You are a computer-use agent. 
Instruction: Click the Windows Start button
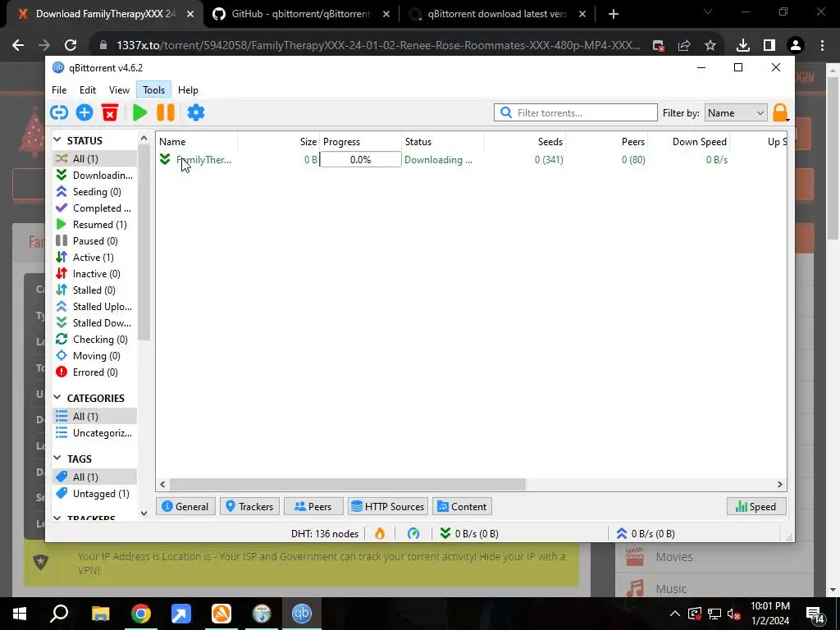(20, 614)
